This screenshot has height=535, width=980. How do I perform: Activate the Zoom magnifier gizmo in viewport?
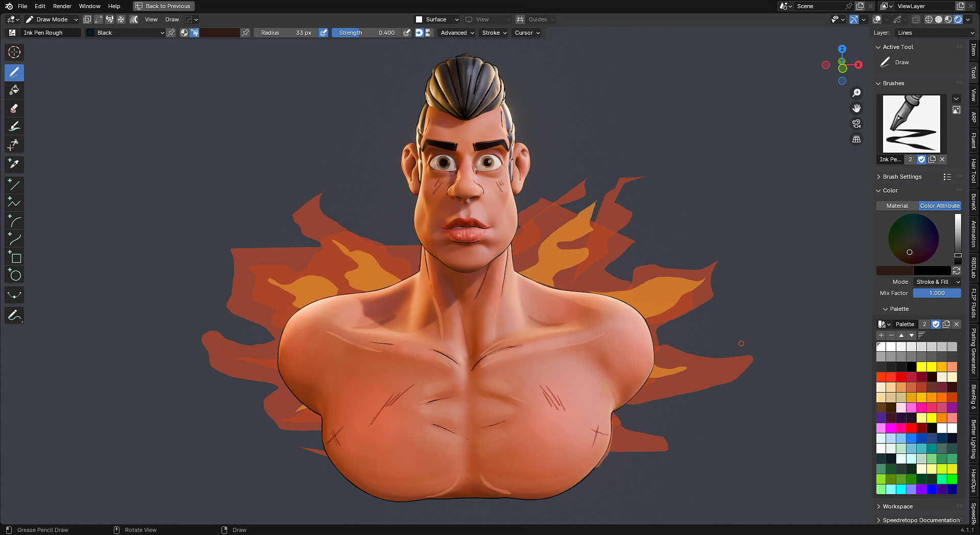coord(857,92)
